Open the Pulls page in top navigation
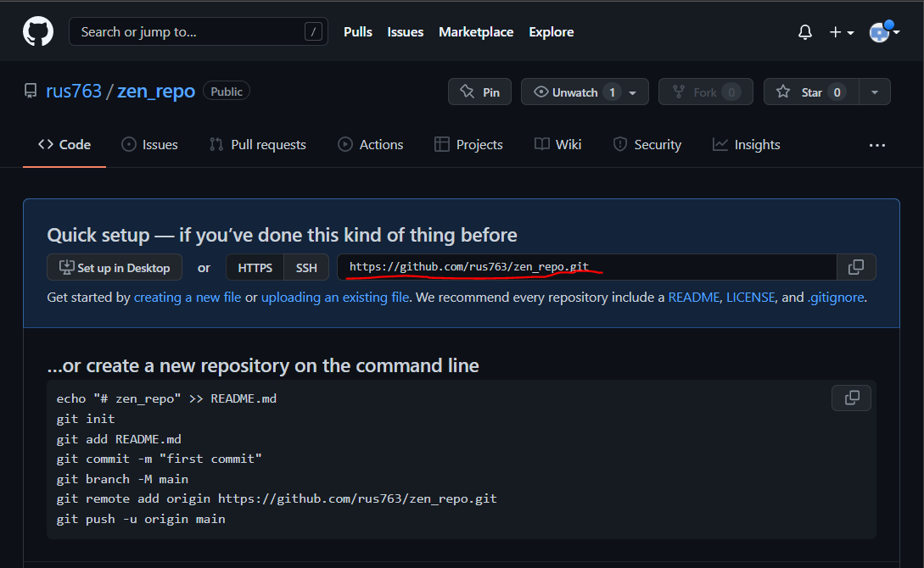The width and height of the screenshot is (924, 568). (x=358, y=31)
